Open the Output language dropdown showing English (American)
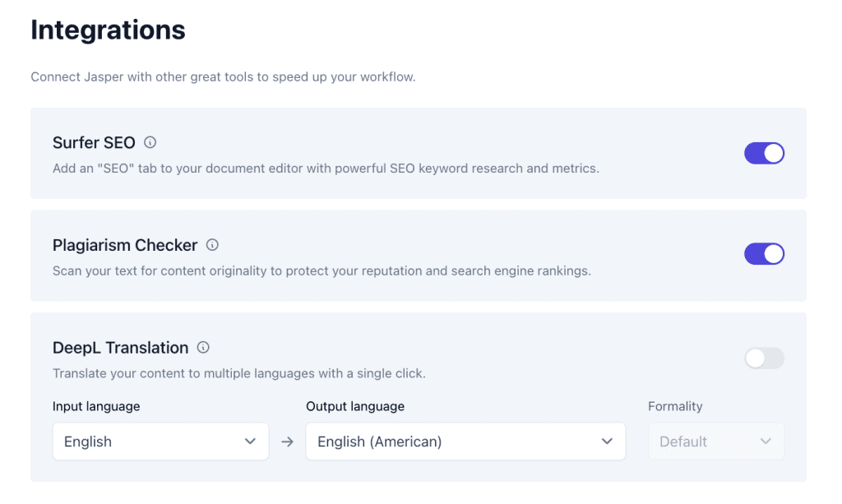Viewport: 842px width, 504px height. click(x=465, y=442)
